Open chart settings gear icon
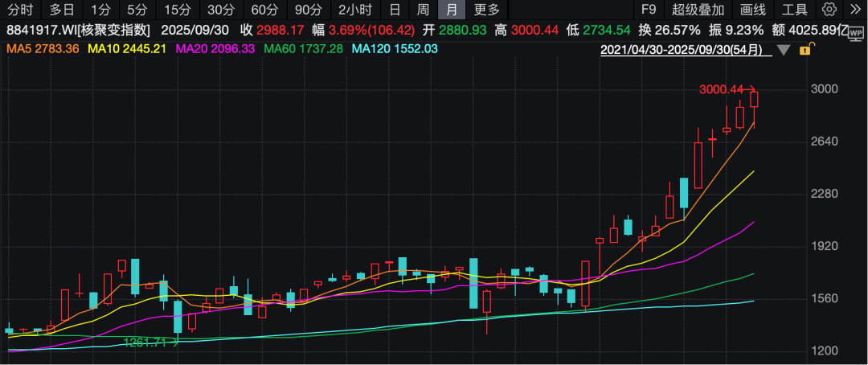Screen dimensions: 868x365 [831, 10]
